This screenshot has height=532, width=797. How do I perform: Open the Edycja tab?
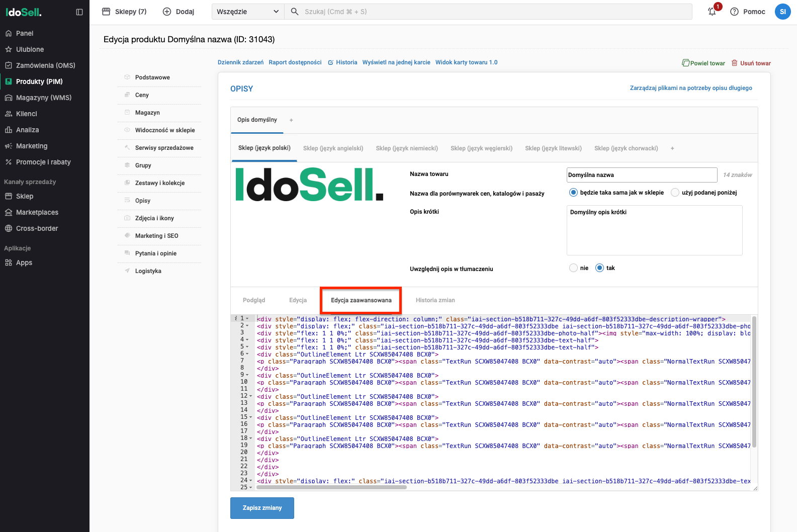[x=298, y=300]
